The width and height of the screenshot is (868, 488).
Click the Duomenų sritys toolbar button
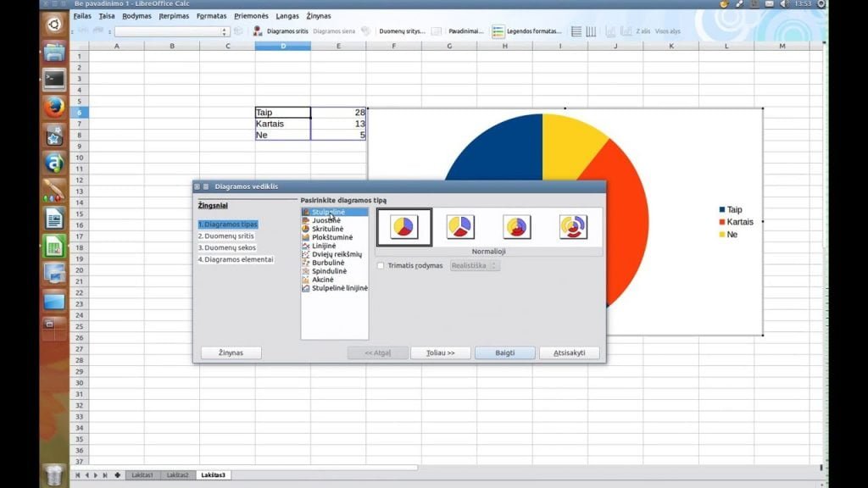point(402,31)
